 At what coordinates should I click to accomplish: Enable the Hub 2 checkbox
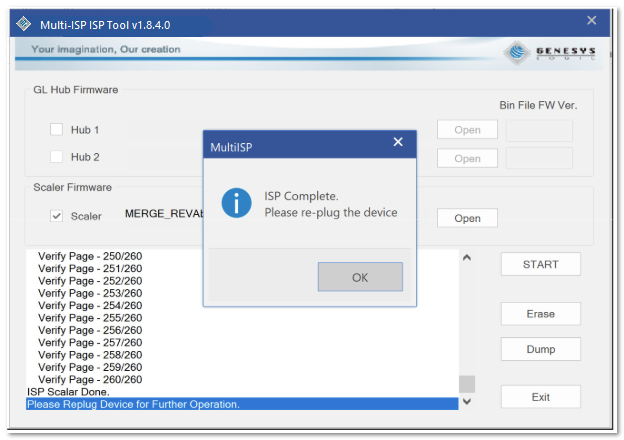pyautogui.click(x=57, y=157)
